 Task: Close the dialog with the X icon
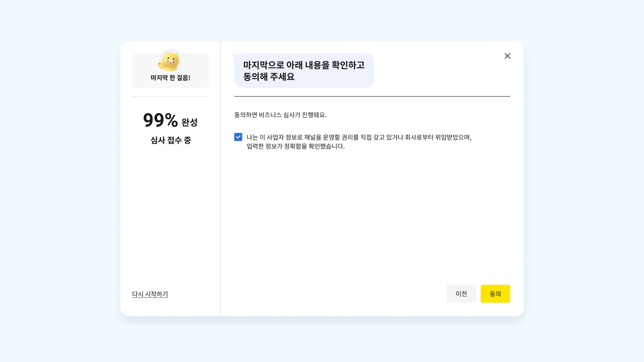point(507,56)
